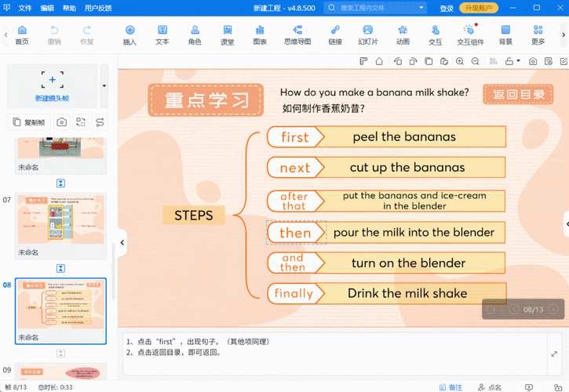
Task: Click the frame camera icon beside 复制帧
Action: tap(62, 122)
